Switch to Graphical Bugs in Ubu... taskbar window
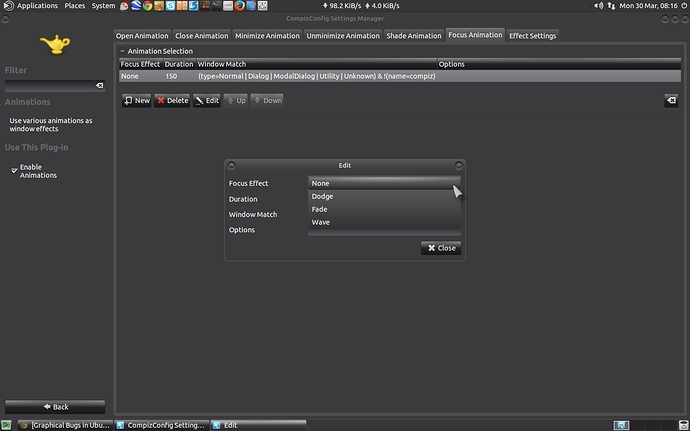Screen dimensions: 690x431 (x=66, y=425)
